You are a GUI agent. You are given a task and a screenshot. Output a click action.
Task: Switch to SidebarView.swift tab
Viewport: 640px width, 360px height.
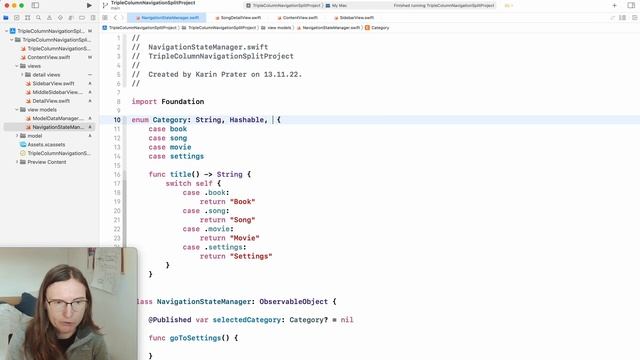point(354,18)
